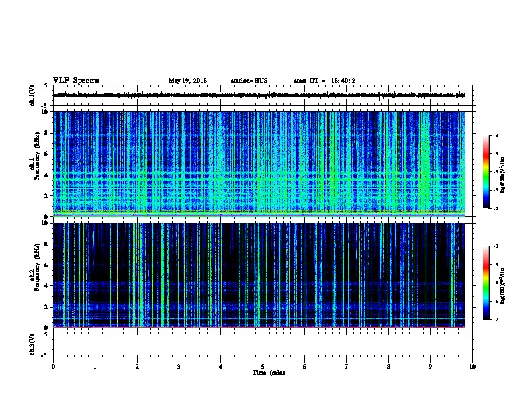Click the "-3" label on ch.2 color bar
The width and height of the screenshot is (532, 411).
click(496, 246)
